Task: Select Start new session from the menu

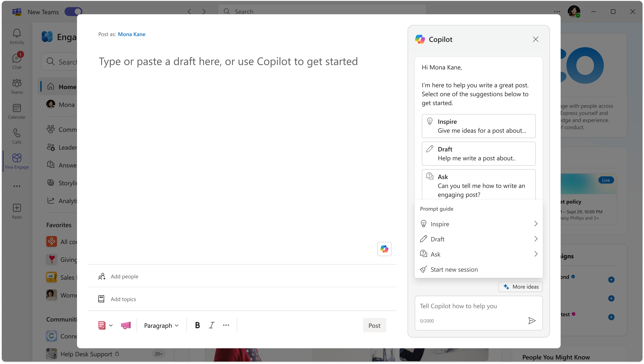Action: tap(454, 269)
